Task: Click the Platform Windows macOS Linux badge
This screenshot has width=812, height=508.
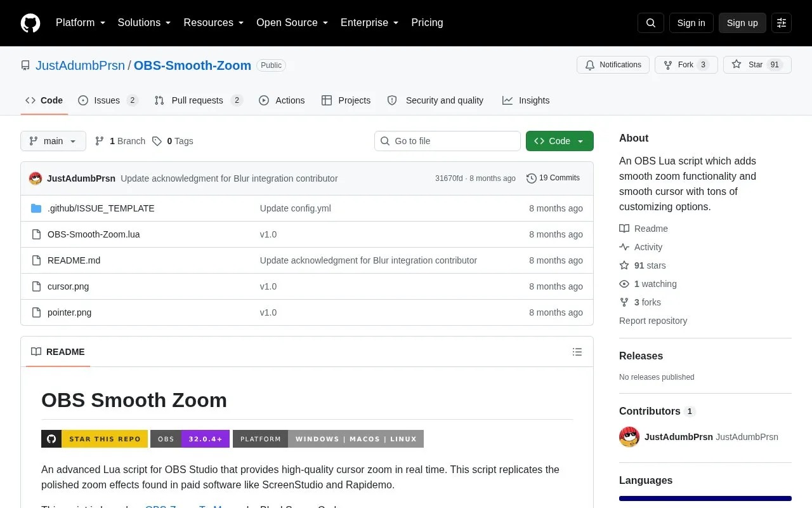Action: pos(328,439)
